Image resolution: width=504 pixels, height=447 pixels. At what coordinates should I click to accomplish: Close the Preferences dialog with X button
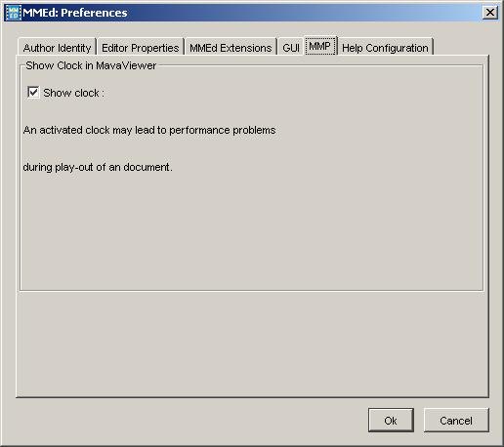[x=490, y=13]
